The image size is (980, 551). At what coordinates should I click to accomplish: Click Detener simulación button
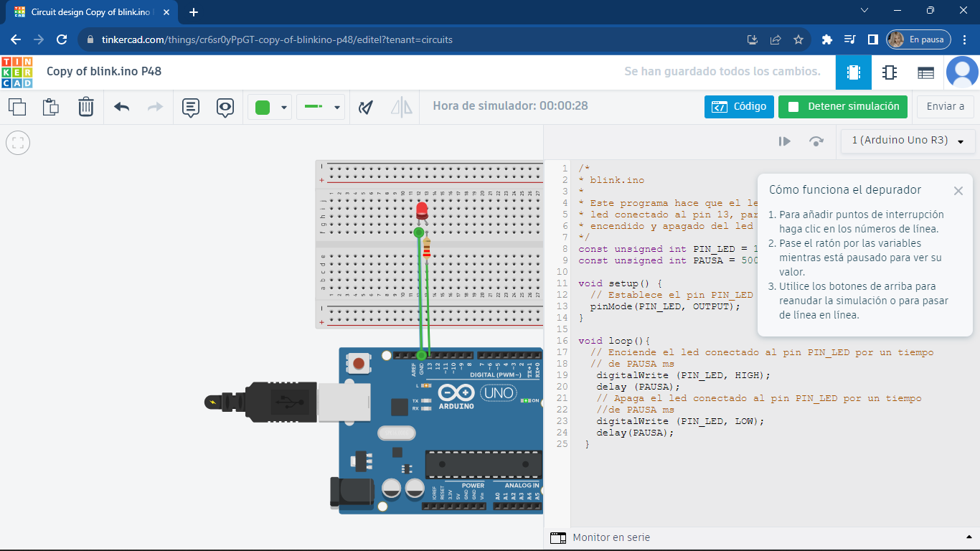point(842,107)
